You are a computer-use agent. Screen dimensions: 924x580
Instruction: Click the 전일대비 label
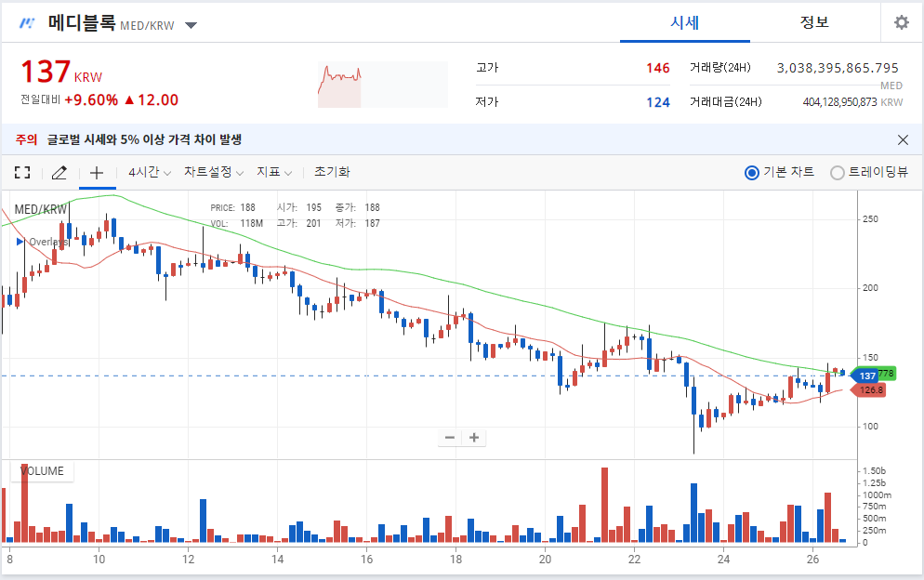coord(40,100)
